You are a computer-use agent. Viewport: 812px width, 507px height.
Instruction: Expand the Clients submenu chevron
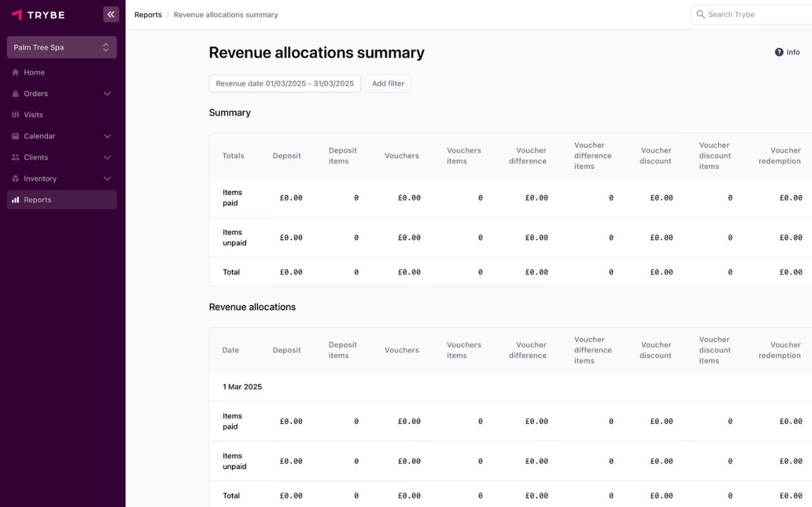[x=107, y=158]
